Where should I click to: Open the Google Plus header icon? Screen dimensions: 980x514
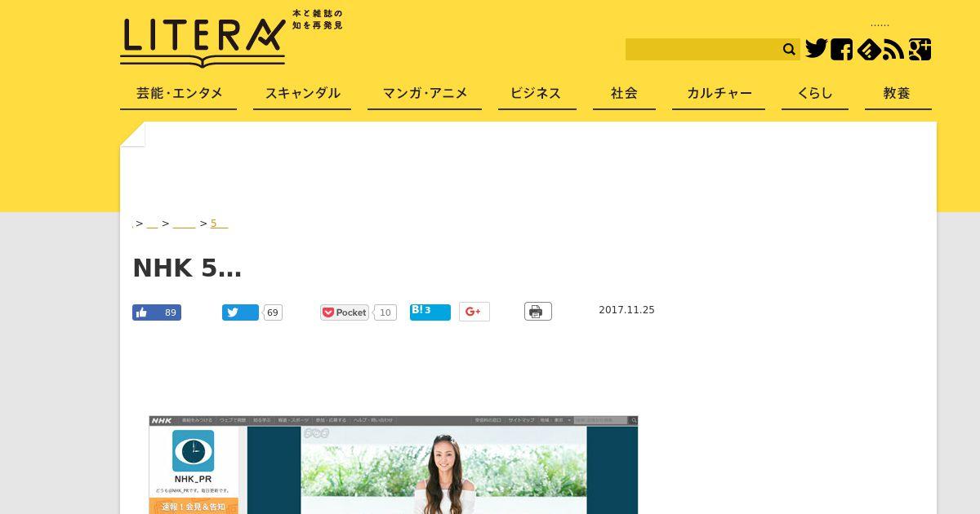coord(920,49)
